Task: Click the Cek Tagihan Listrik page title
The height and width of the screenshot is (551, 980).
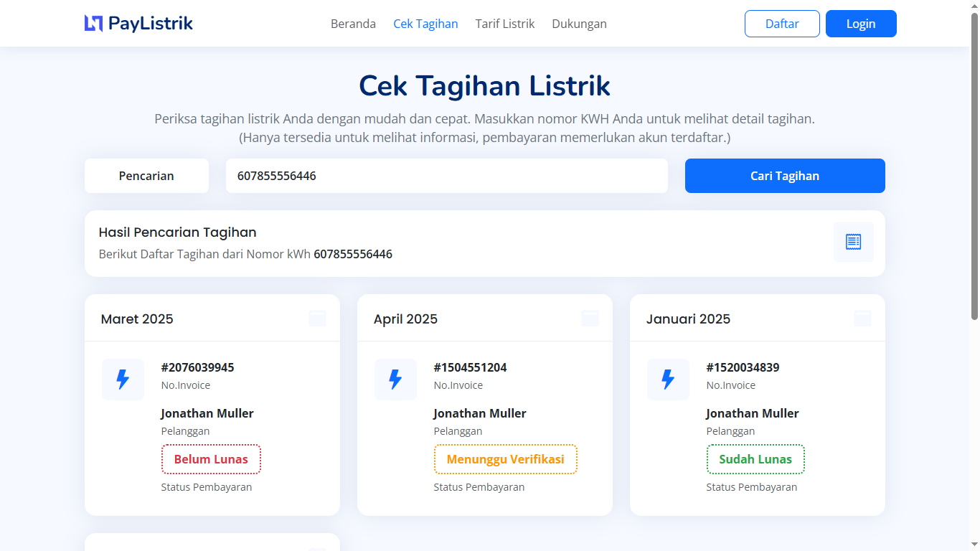Action: click(x=484, y=86)
